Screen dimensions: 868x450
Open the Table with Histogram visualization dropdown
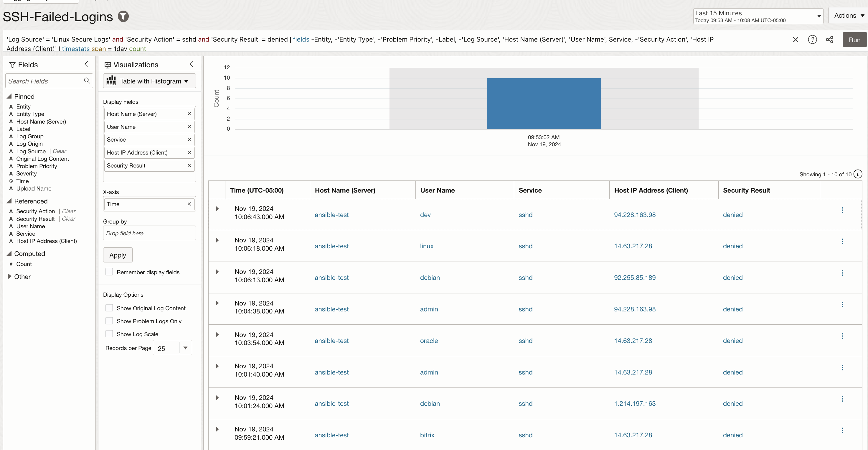pos(149,81)
